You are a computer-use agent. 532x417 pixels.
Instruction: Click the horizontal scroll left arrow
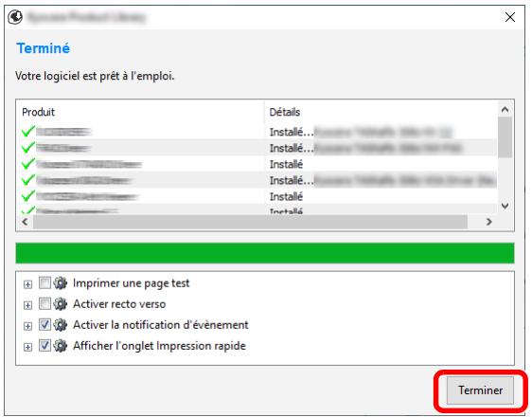(x=25, y=222)
